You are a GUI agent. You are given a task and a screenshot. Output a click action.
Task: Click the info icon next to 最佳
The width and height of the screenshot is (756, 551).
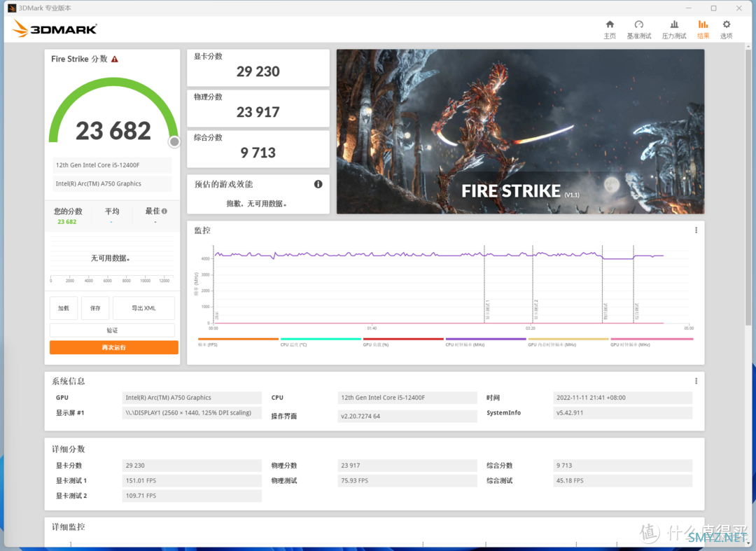pos(164,211)
